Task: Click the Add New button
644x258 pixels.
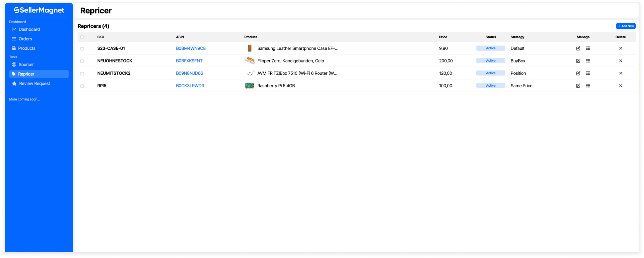Action: [626, 26]
